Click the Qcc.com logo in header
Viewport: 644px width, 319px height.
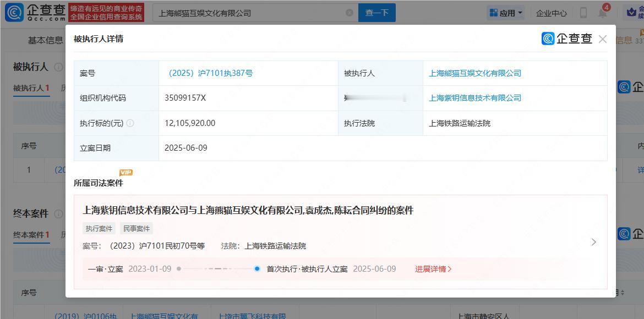tap(35, 12)
